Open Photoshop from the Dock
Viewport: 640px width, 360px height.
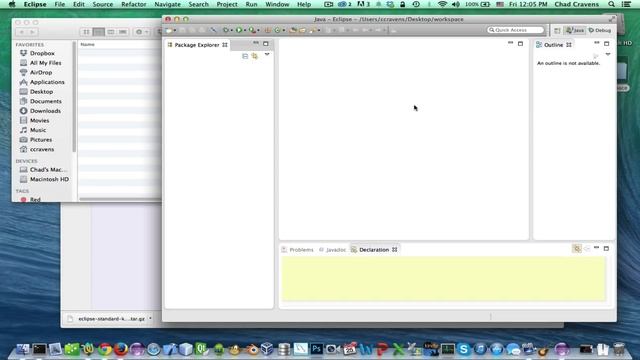tap(316, 349)
